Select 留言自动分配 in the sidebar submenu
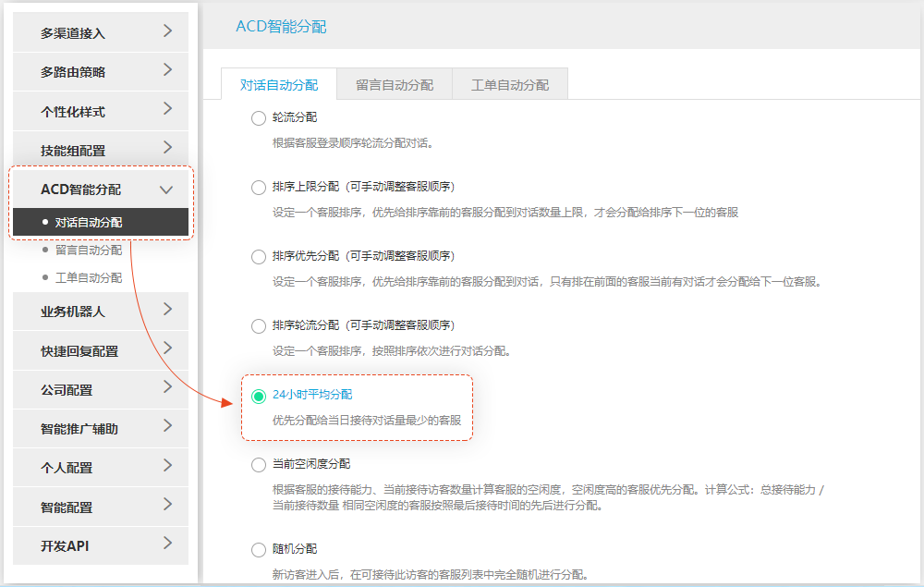Image resolution: width=924 pixels, height=587 pixels. tap(89, 250)
